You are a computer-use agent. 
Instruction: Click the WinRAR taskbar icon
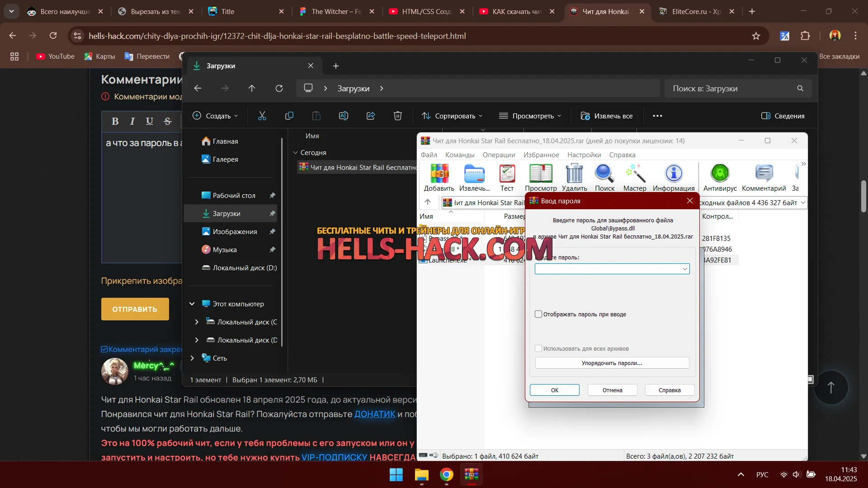(x=472, y=475)
